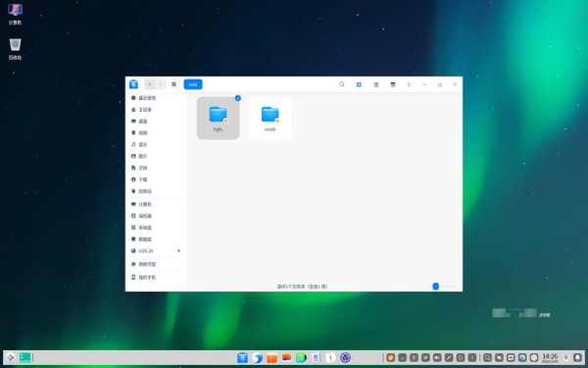This screenshot has height=368, width=588.
Task: Open 文档 in the sidebar
Action: click(x=157, y=168)
